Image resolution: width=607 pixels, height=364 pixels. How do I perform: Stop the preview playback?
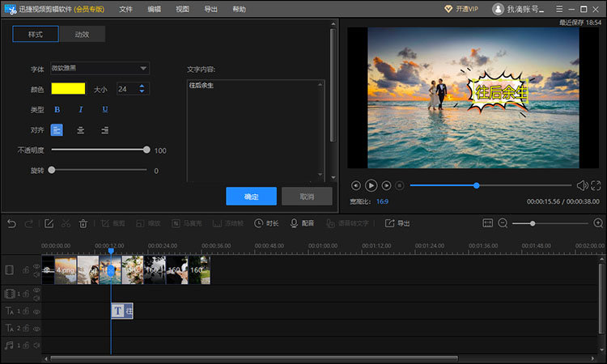pyautogui.click(x=400, y=186)
